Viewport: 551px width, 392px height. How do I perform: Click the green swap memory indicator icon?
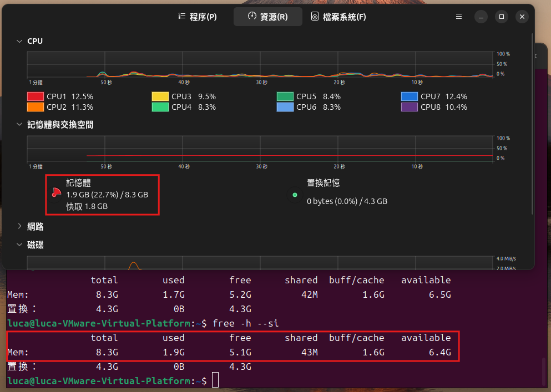[x=295, y=195]
